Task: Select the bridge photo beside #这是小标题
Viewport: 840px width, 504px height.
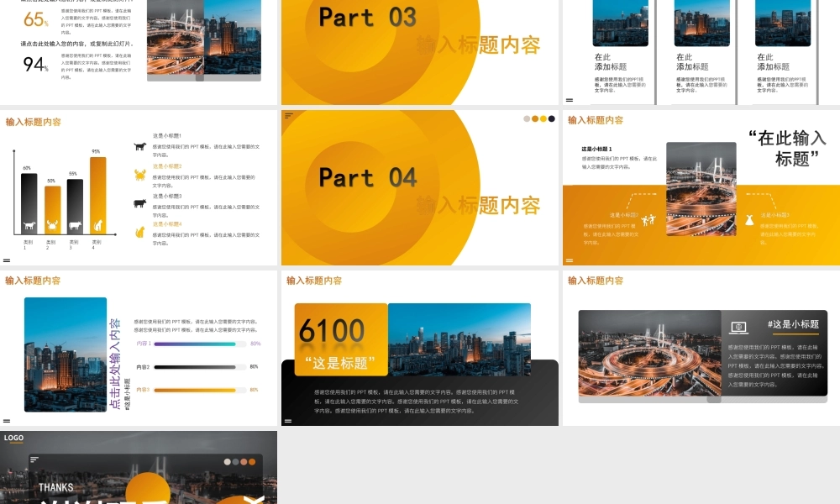Action: click(x=650, y=354)
